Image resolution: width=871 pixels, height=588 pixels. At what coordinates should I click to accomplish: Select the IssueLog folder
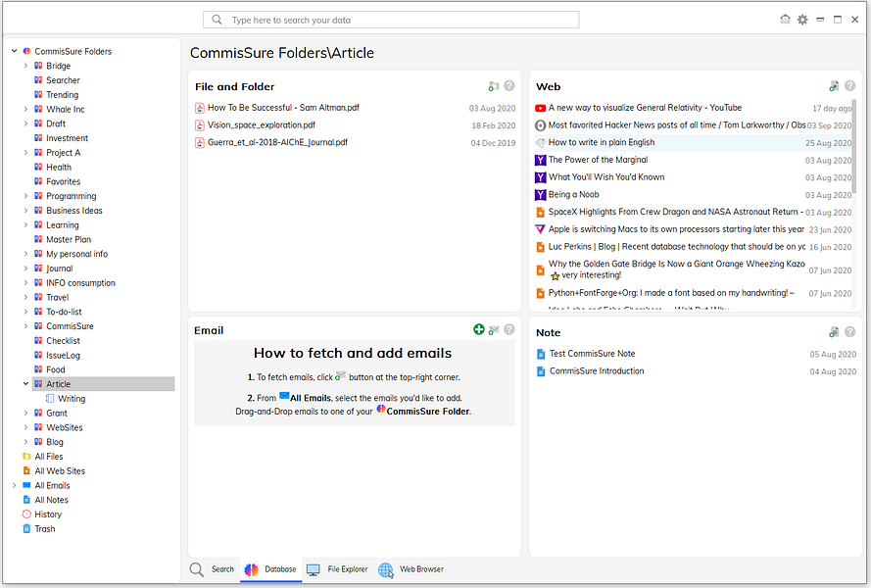[63, 355]
